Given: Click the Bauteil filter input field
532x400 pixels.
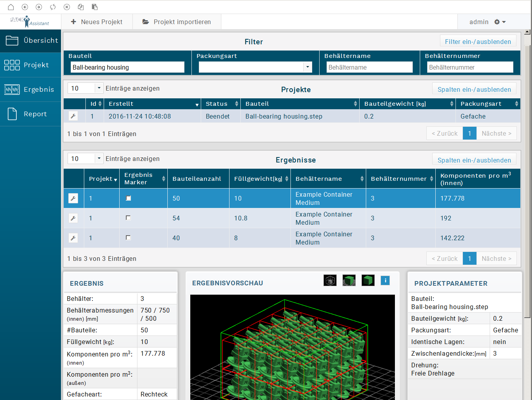Looking at the screenshot, I should (x=128, y=67).
